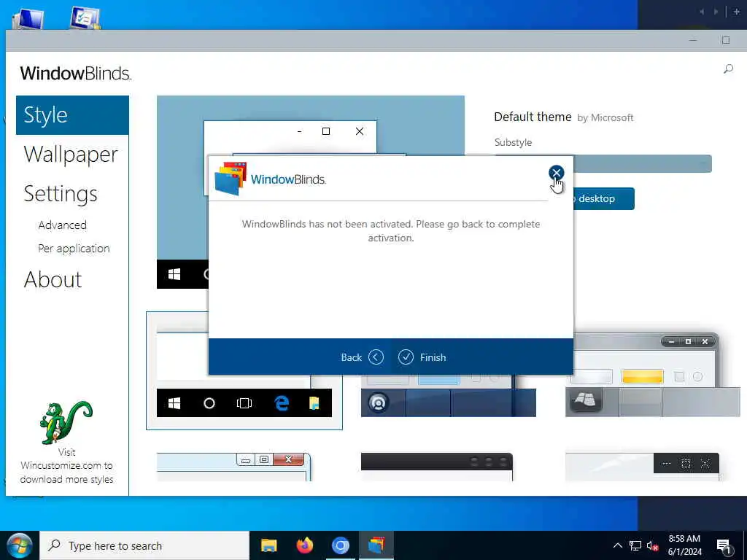Click the WindowBlinds logo in dialog
Image resolution: width=747 pixels, height=560 pixels.
tap(270, 179)
